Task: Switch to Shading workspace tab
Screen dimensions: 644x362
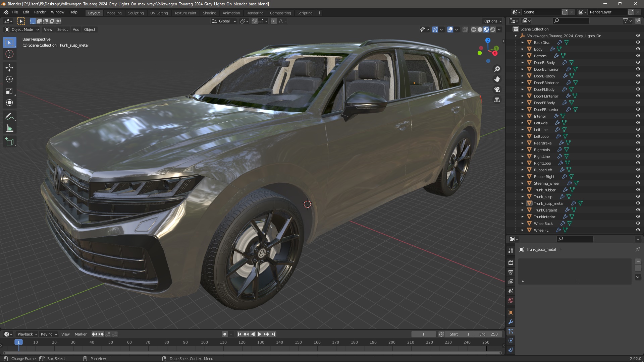Action: click(209, 13)
